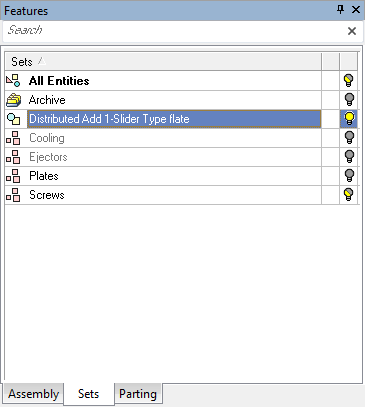
Task: Select the Plates set row
Action: point(182,176)
